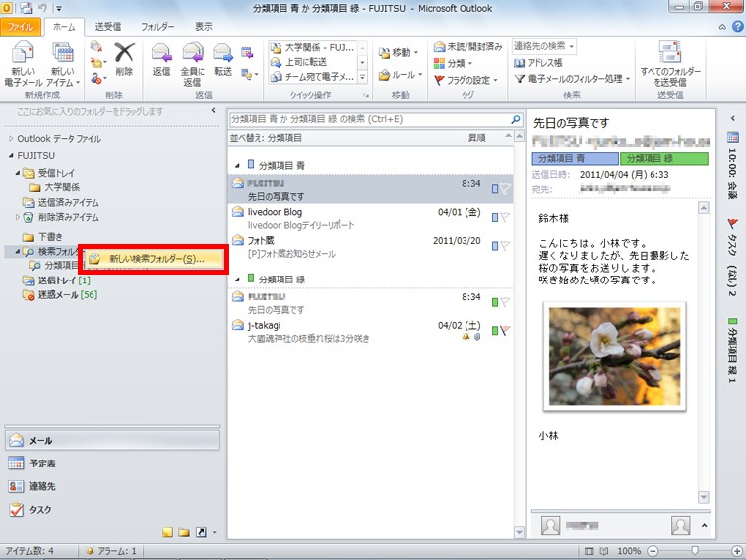Switch to the 表示 ribbon tab

tap(204, 27)
